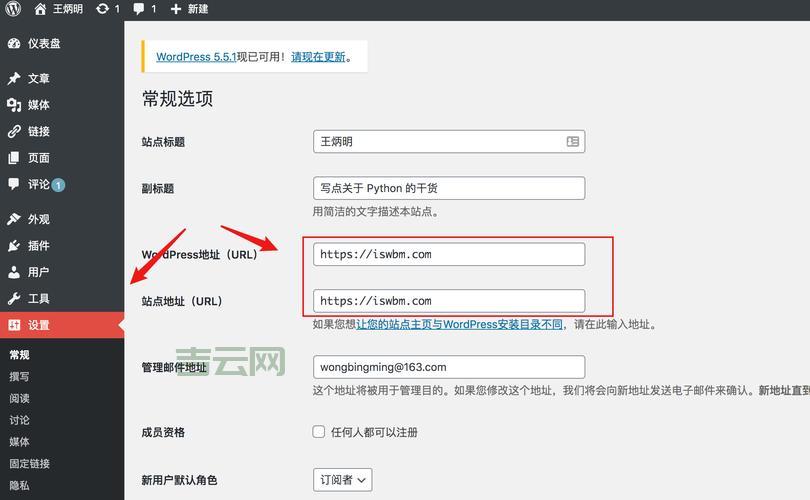Open the 撰写 settings submenu
The width and height of the screenshot is (810, 500).
click(x=20, y=377)
